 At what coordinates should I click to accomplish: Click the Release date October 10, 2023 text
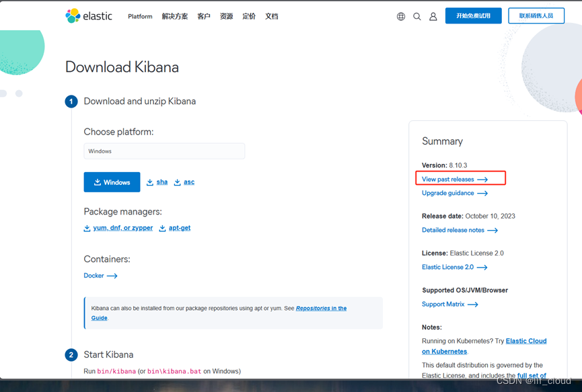pos(468,216)
